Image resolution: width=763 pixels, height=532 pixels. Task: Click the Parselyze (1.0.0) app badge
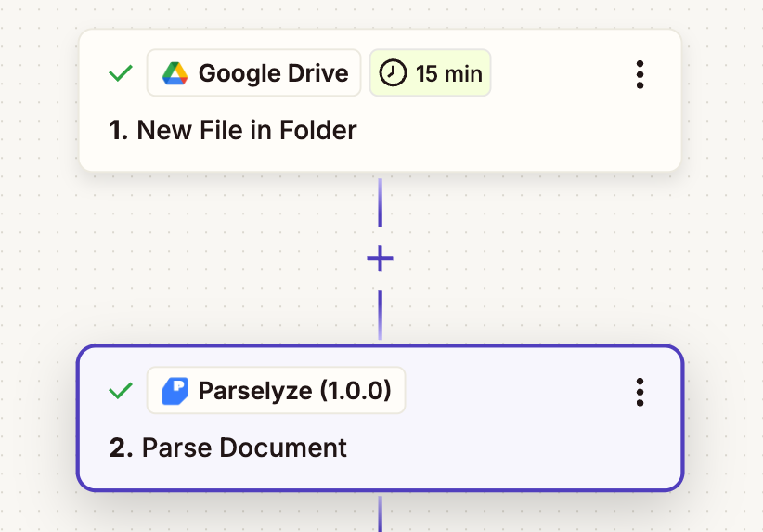coord(294,391)
